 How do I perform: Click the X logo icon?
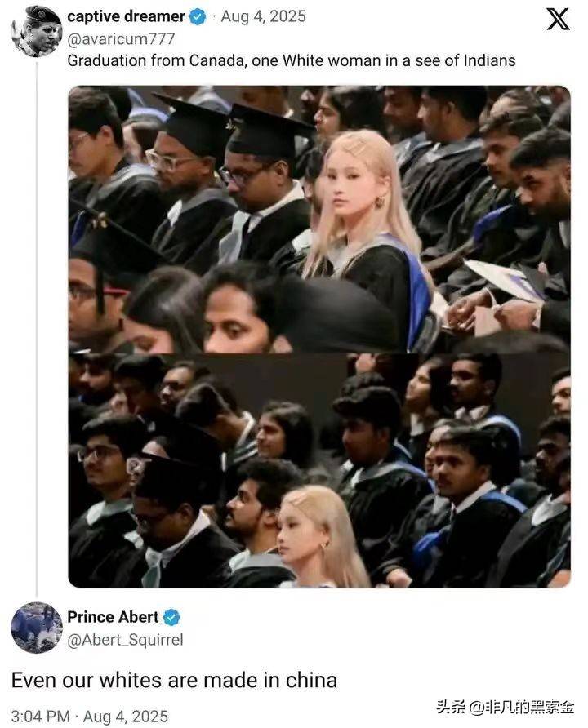coord(557,19)
